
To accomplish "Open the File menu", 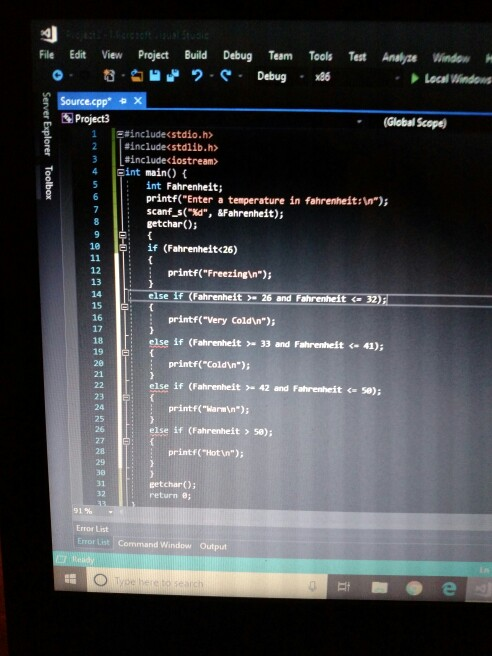I will [x=46, y=54].
